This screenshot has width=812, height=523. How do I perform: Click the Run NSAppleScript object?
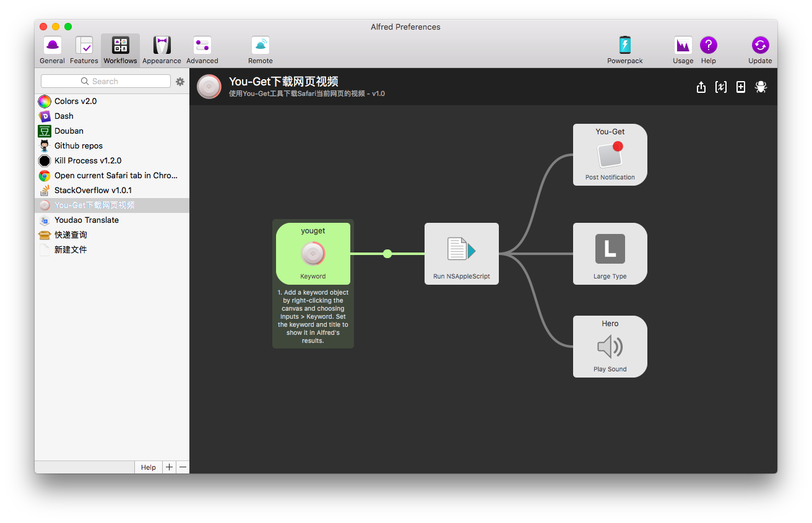click(x=462, y=254)
